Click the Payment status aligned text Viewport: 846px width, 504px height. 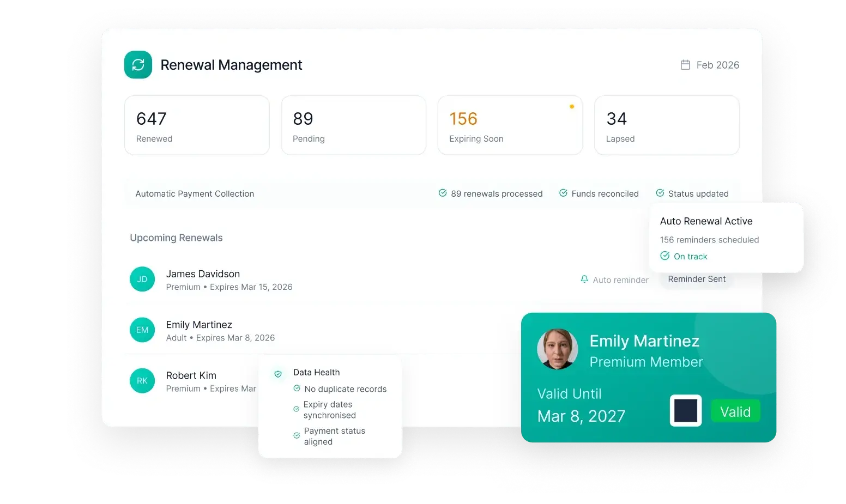click(x=334, y=436)
